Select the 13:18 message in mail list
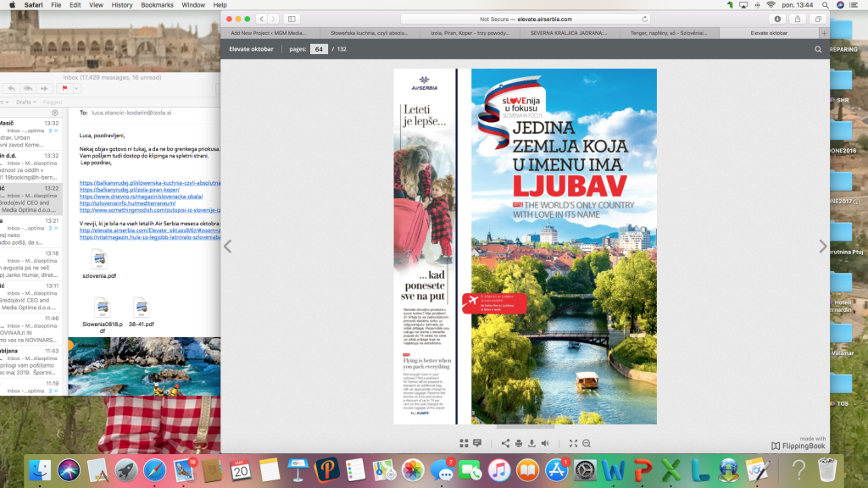The width and height of the screenshot is (868, 488). (x=31, y=264)
